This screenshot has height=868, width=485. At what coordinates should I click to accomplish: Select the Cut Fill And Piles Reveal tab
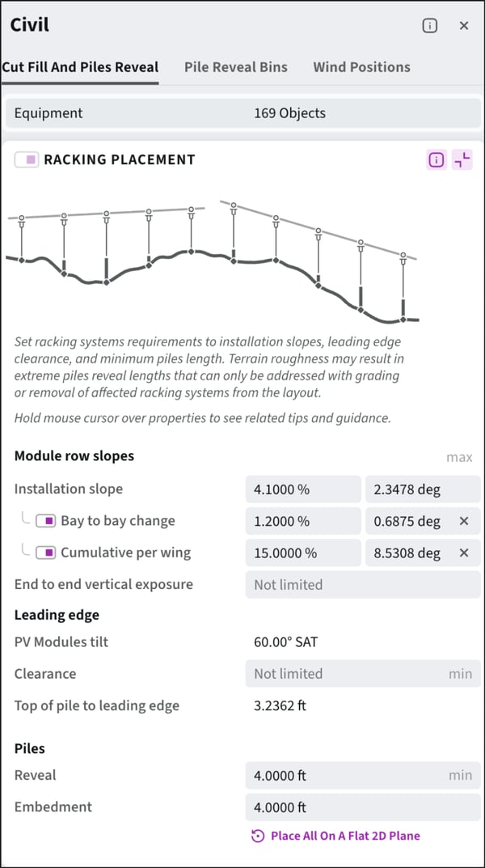80,67
